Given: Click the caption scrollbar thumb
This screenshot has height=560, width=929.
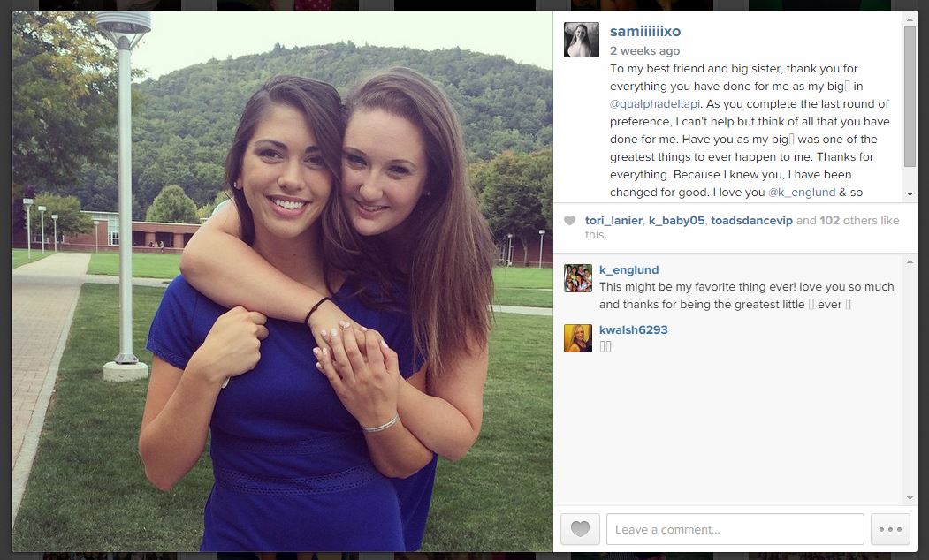Looking at the screenshot, I should 910,96.
